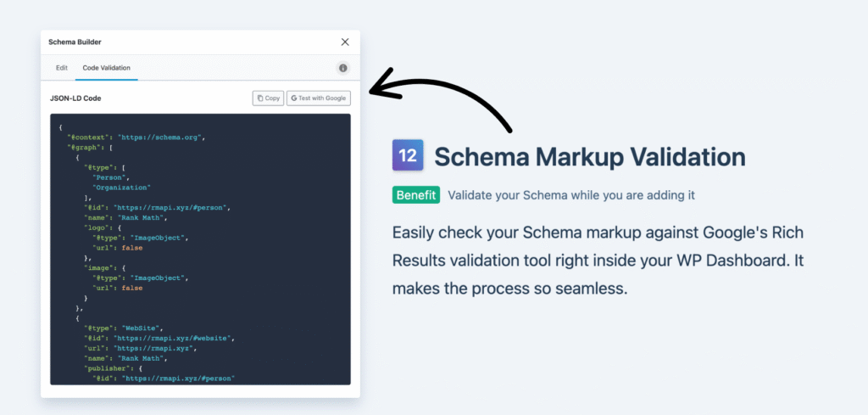Screen dimensions: 868x415
Task: Click the green Benefit badge
Action: tap(416, 195)
